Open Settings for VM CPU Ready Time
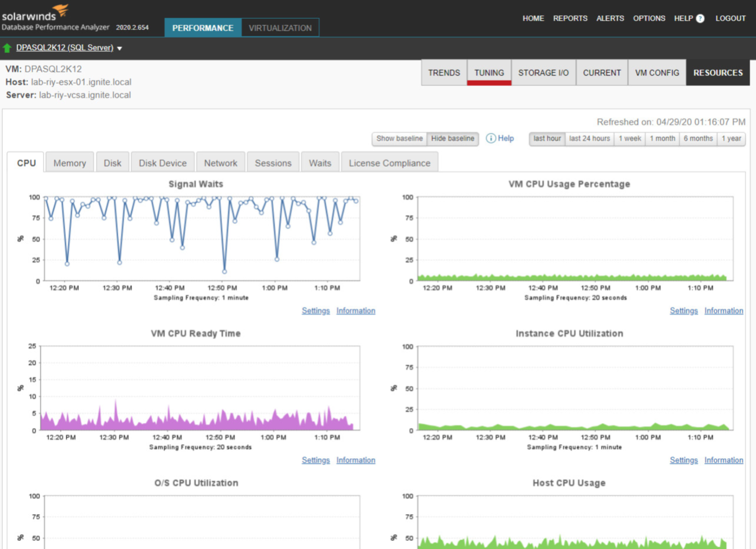756x549 pixels. pos(316,460)
